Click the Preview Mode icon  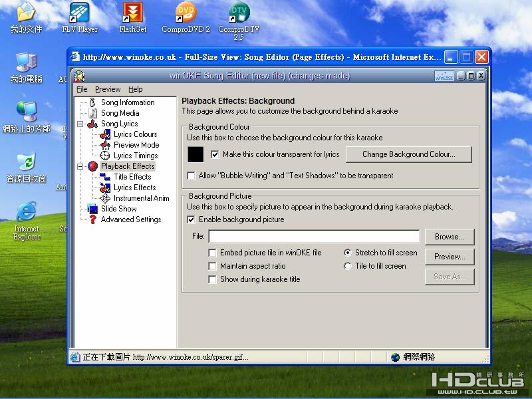click(x=105, y=145)
